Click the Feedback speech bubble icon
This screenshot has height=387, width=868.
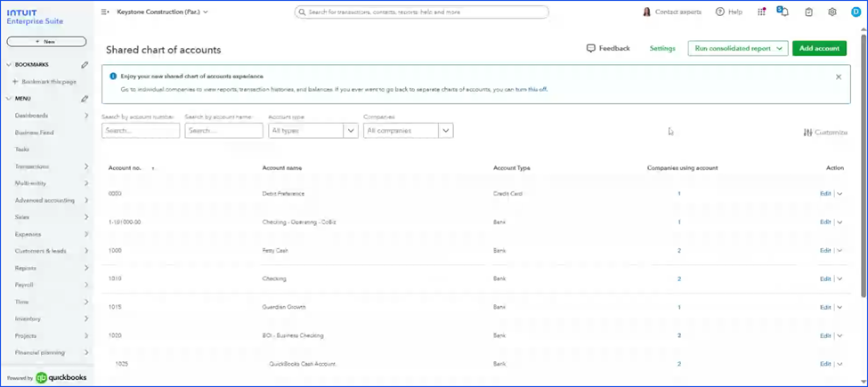(x=590, y=48)
